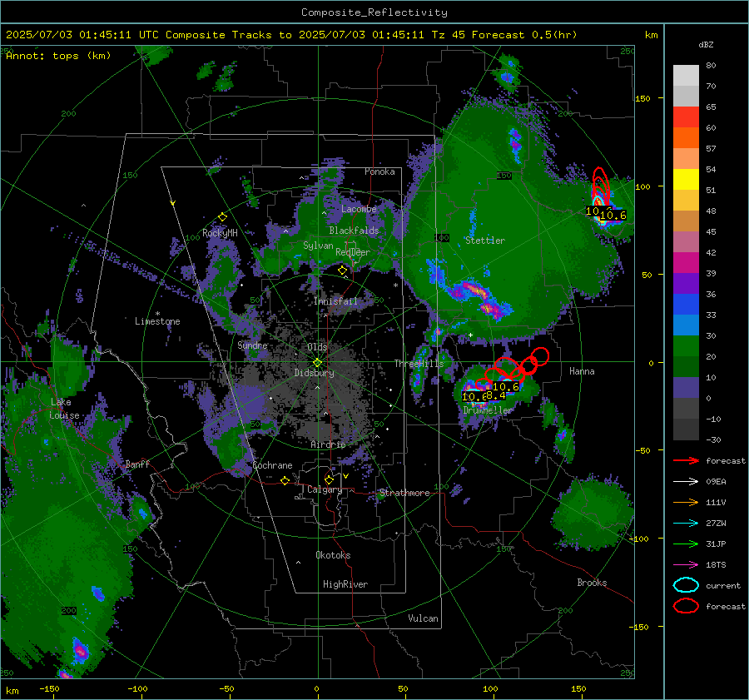Click the magenta 18TS arrow legend icon
This screenshot has width=749, height=700.
[x=686, y=565]
